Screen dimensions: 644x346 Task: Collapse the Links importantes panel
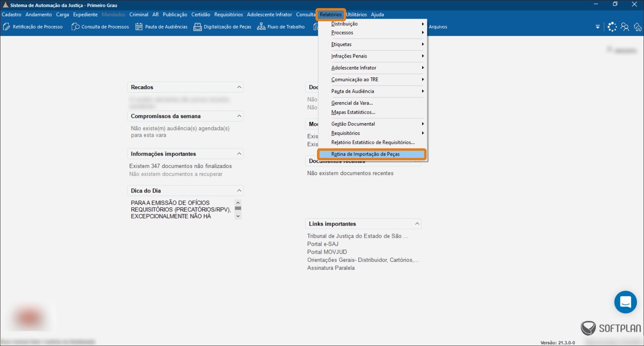[417, 224]
